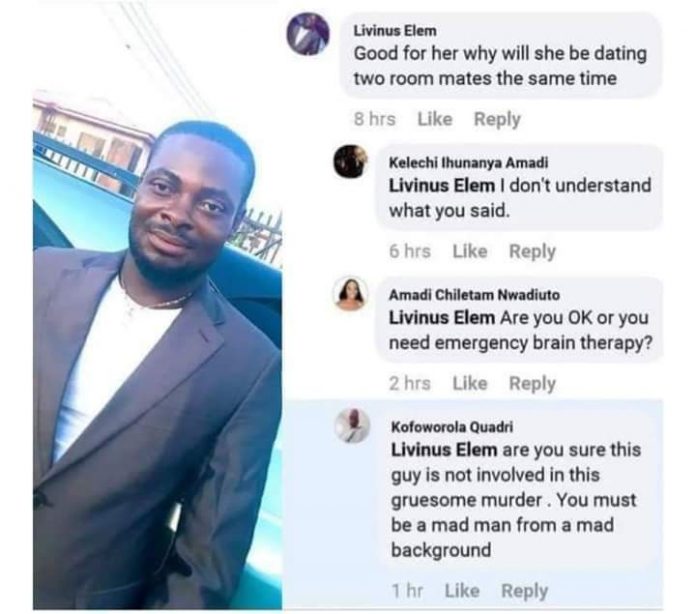Open Livinus Elem's avatar beside top comment
The height and width of the screenshot is (614, 696).
tap(307, 35)
